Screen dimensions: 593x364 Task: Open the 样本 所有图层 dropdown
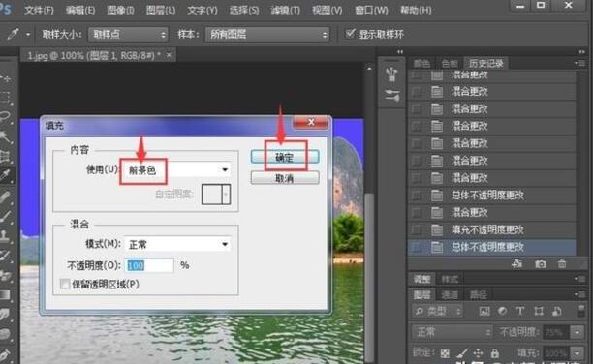pyautogui.click(x=267, y=35)
